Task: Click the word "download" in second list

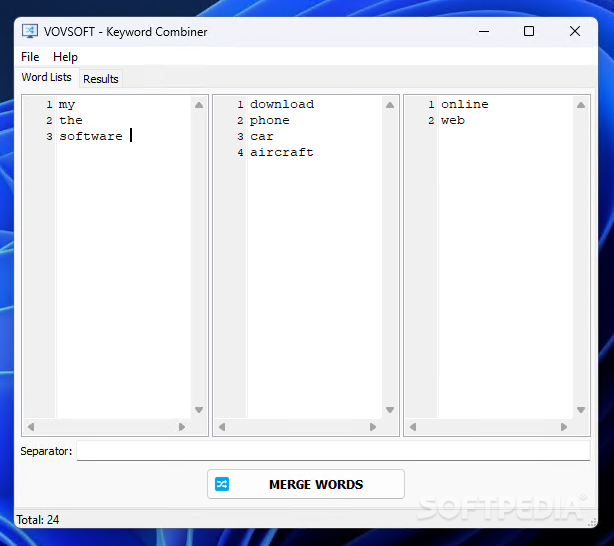Action: (x=282, y=104)
